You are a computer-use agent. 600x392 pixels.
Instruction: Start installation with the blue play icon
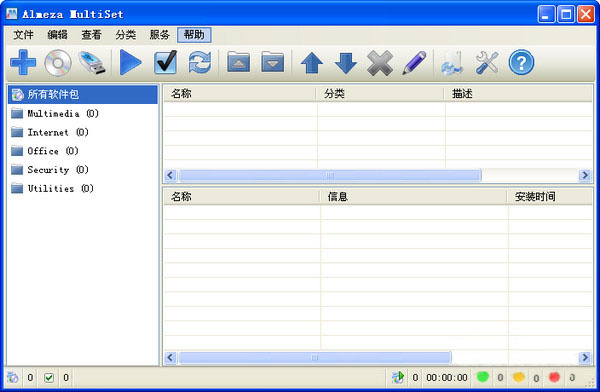tap(130, 62)
